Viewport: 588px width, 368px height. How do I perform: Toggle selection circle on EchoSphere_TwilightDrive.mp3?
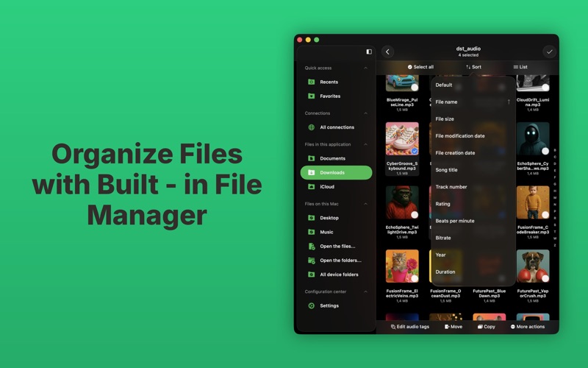[415, 215]
